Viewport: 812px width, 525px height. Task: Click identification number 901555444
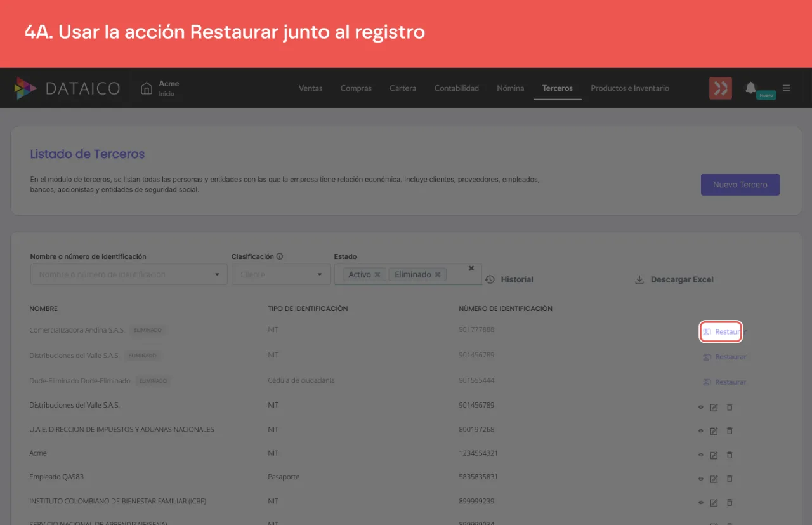tap(476, 380)
